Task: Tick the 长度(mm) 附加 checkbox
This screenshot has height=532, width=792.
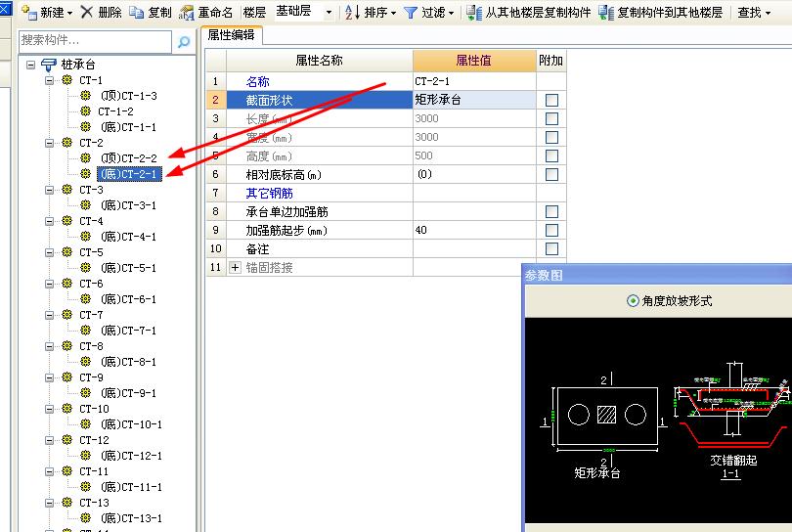Action: [x=551, y=118]
